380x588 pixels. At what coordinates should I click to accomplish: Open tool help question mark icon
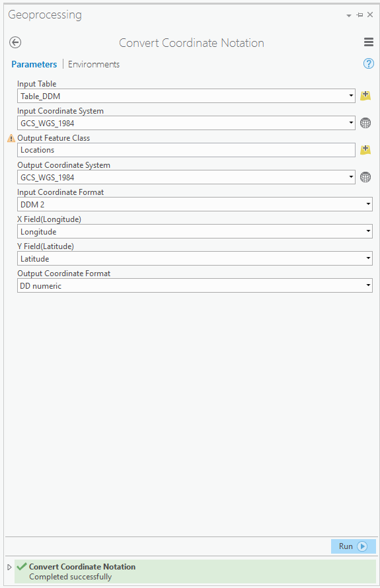[368, 63]
